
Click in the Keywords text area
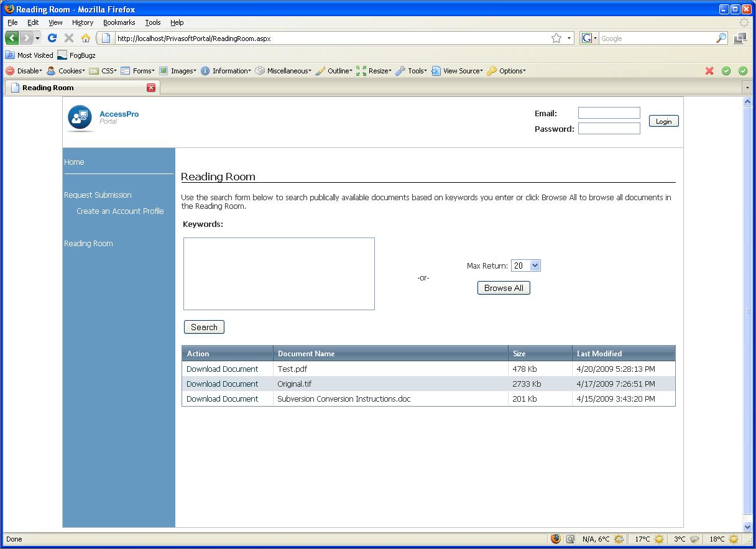tap(279, 274)
